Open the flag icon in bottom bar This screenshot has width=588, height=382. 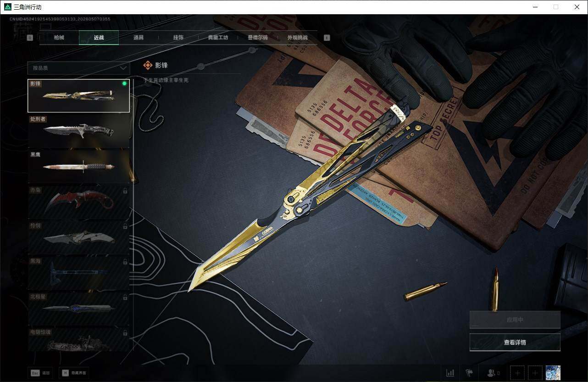(x=469, y=373)
